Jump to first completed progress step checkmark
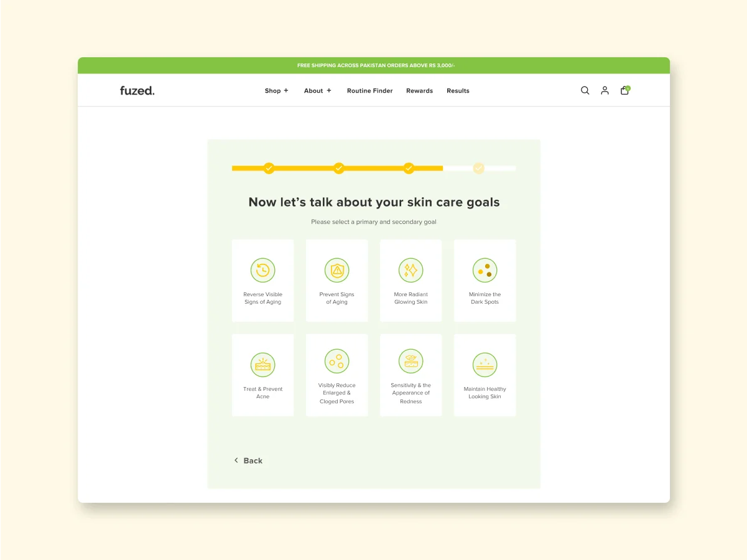This screenshot has width=747, height=560. [x=269, y=168]
